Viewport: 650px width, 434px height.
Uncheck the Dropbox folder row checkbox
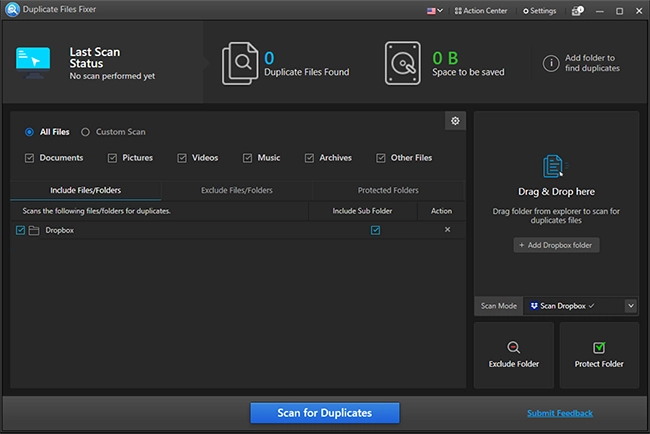20,230
